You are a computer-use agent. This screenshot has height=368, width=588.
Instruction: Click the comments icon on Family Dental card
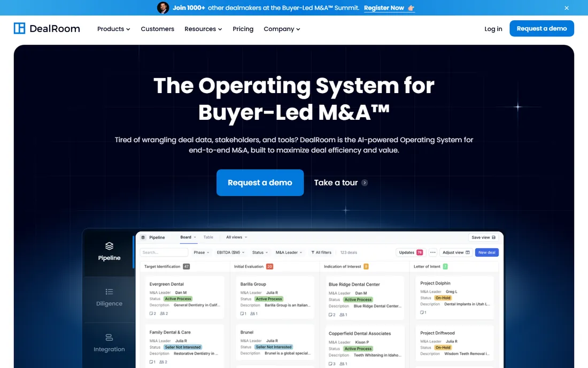152,362
